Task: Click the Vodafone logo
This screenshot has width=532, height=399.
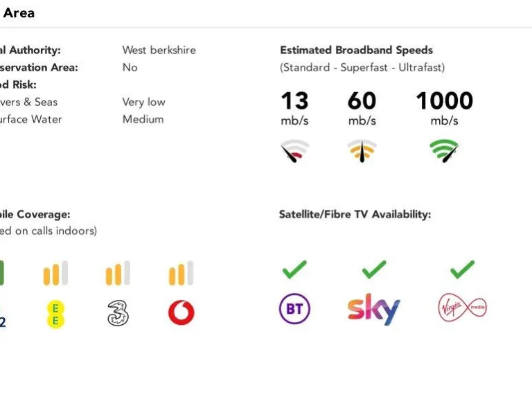Action: [181, 313]
